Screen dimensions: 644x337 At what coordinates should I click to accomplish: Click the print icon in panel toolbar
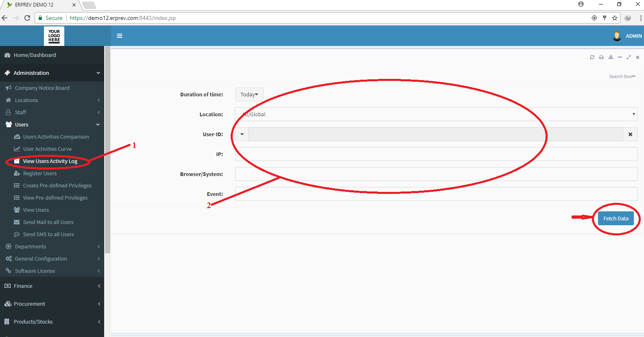(x=601, y=57)
